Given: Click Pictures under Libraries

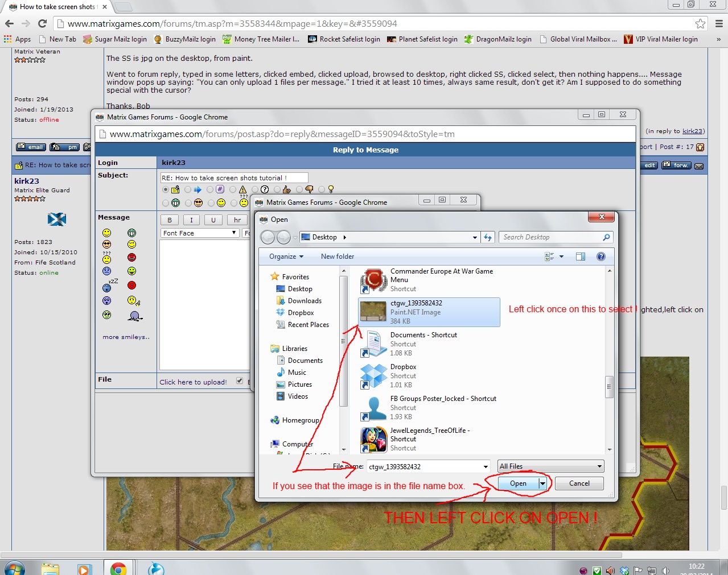Looking at the screenshot, I should [300, 384].
